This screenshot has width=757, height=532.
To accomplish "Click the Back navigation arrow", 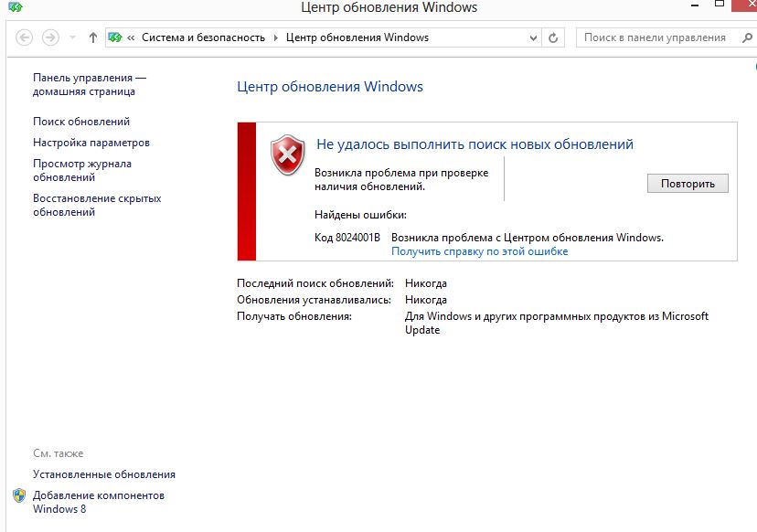I will (24, 37).
